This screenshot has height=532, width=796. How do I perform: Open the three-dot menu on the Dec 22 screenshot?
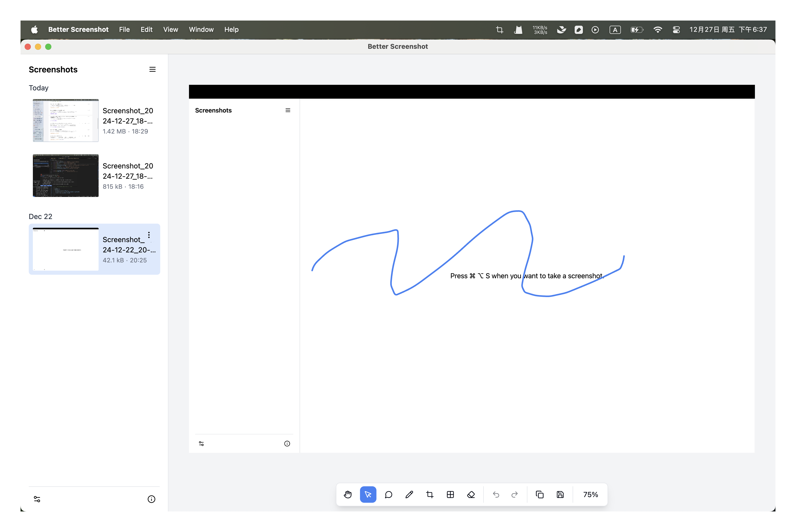(x=149, y=235)
